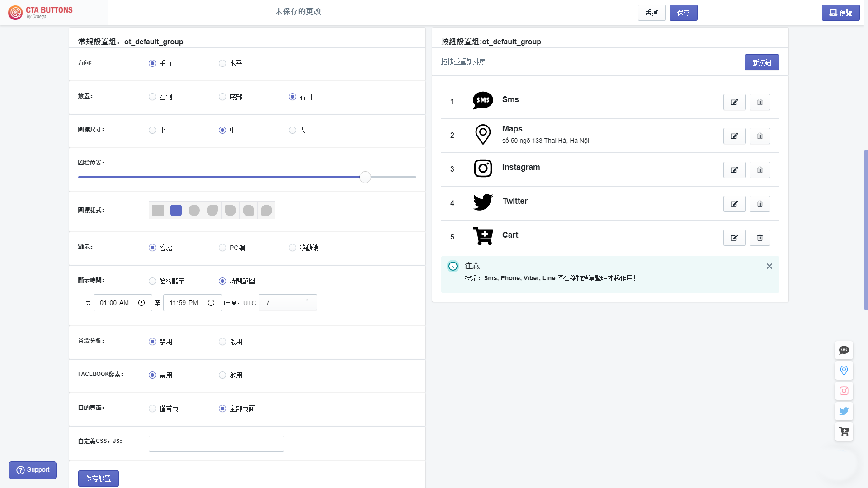The image size is (868, 488).
Task: Choose the blue rounded-square icon style
Action: [x=176, y=210]
